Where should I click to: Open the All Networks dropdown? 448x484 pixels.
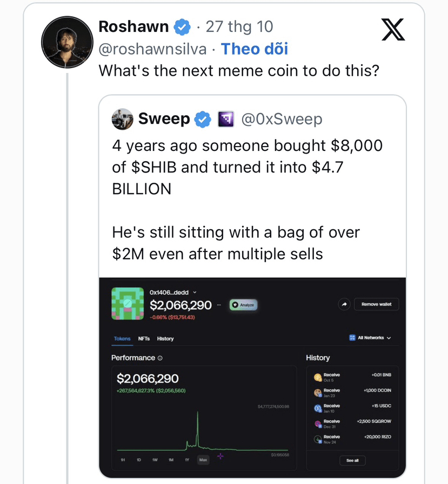370,338
